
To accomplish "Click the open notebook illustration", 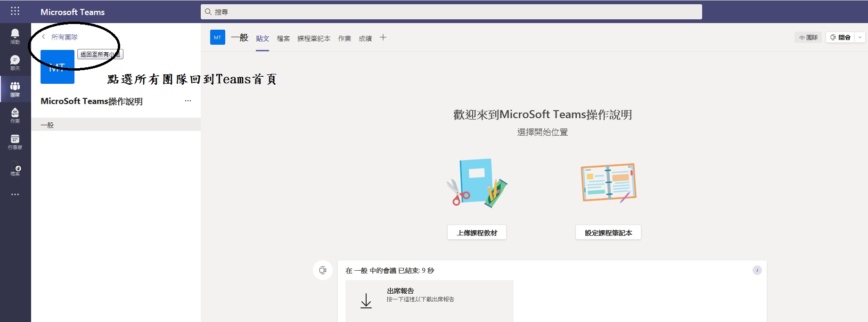I will (x=608, y=183).
